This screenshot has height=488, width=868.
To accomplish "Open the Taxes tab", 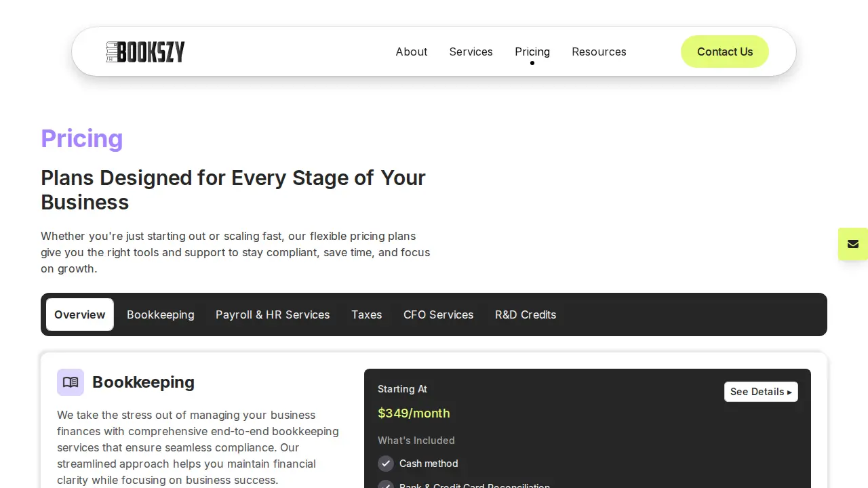I will 367,314.
